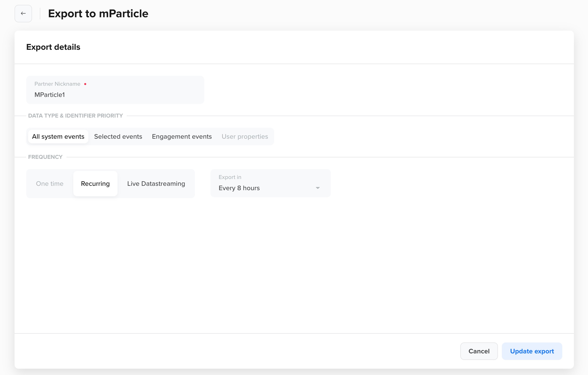Click the Export details heading
The width and height of the screenshot is (588, 375).
point(53,47)
